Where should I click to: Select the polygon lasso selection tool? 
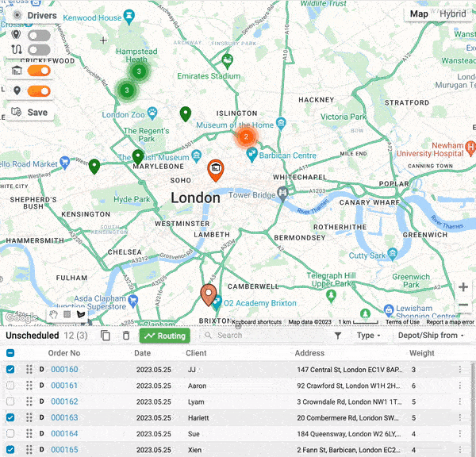(x=81, y=314)
